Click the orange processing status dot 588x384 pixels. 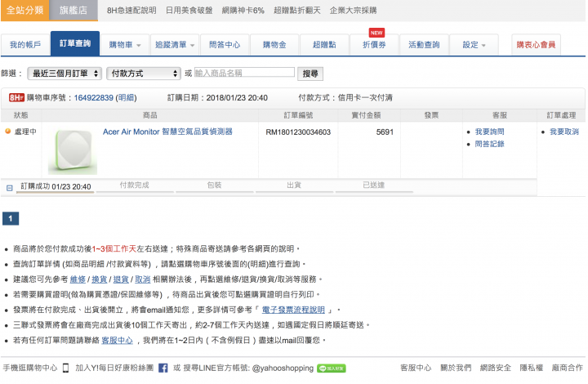point(7,132)
